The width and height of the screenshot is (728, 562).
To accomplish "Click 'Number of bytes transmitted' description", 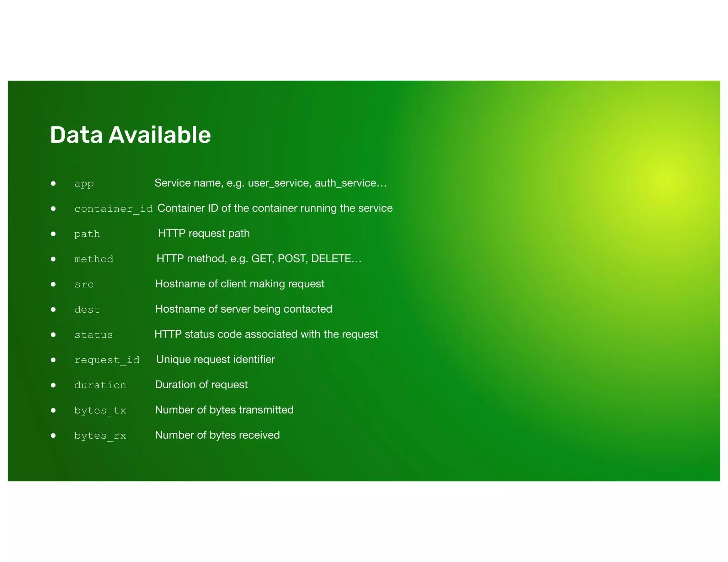I will [x=224, y=410].
